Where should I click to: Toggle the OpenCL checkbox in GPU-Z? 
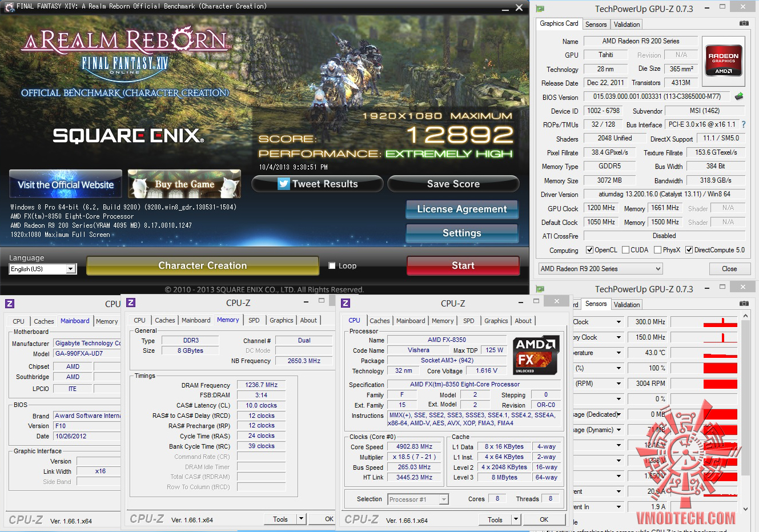point(590,250)
